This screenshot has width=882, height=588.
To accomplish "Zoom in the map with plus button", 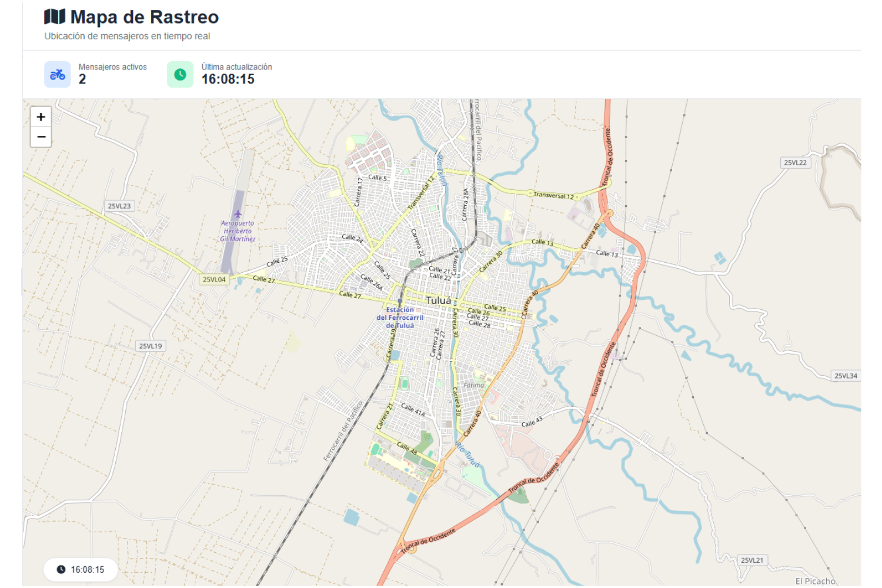I will 41,116.
